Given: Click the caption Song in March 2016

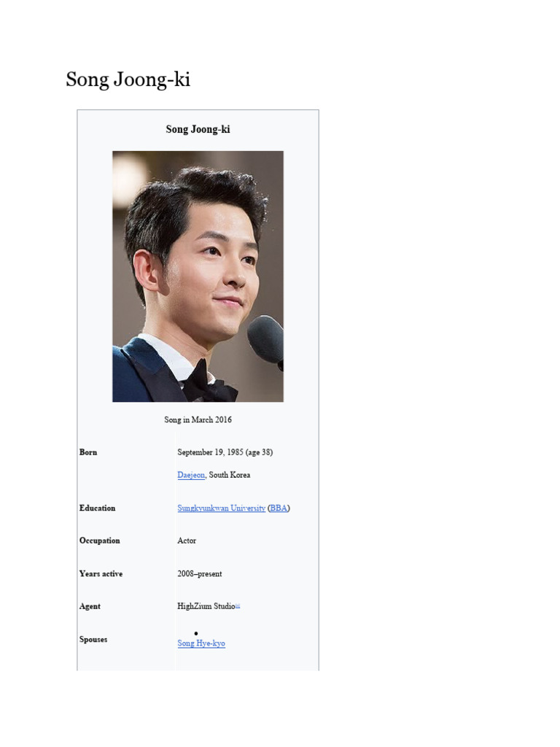Looking at the screenshot, I should (198, 419).
